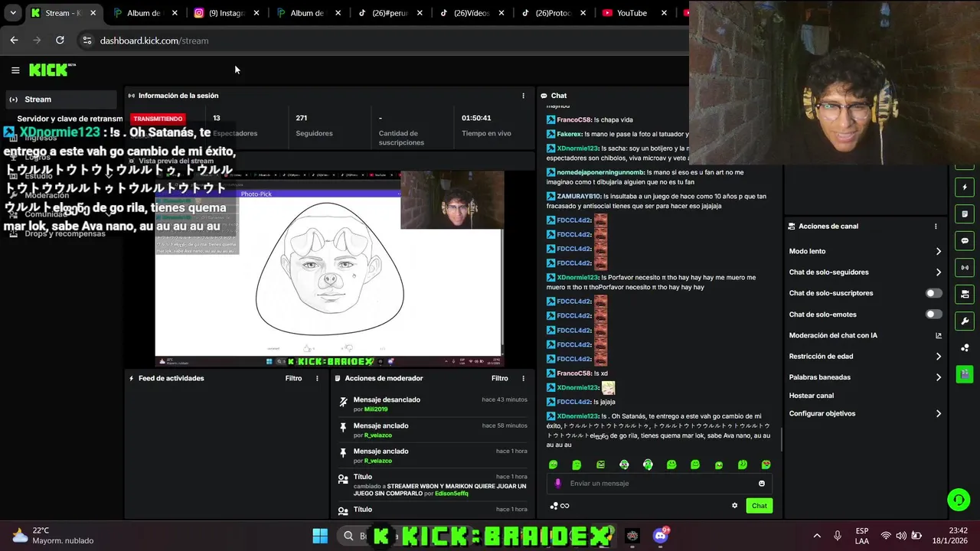The width and height of the screenshot is (980, 551).
Task: Open Acciones de moderador three-dot menu
Action: (524, 378)
